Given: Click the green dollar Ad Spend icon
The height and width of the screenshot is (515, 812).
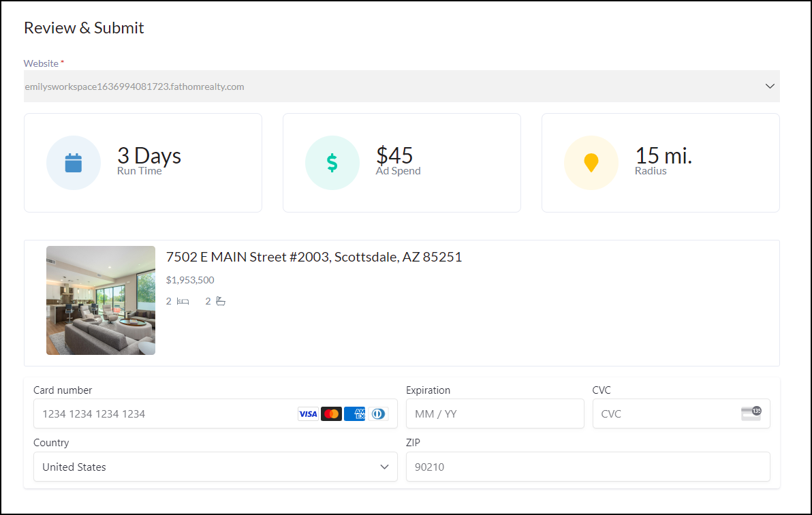Looking at the screenshot, I should tap(332, 163).
